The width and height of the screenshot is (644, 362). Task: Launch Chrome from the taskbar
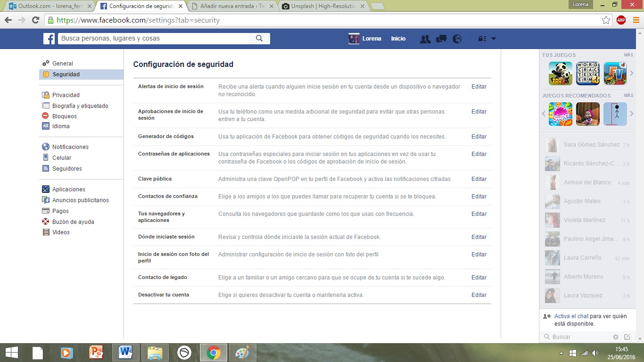[x=214, y=352]
